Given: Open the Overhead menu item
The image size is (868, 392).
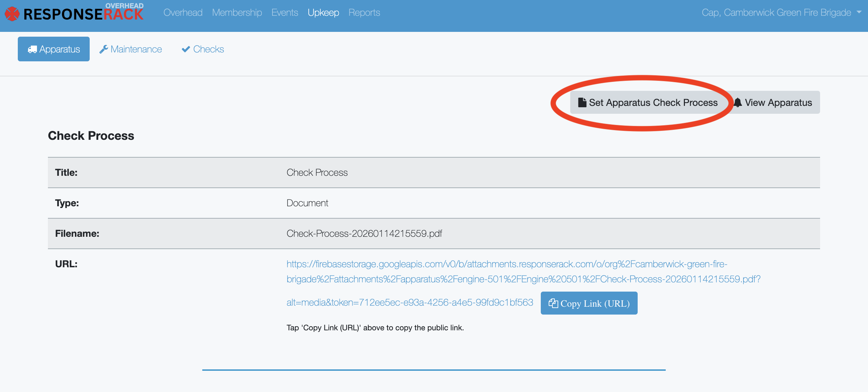Looking at the screenshot, I should [183, 13].
